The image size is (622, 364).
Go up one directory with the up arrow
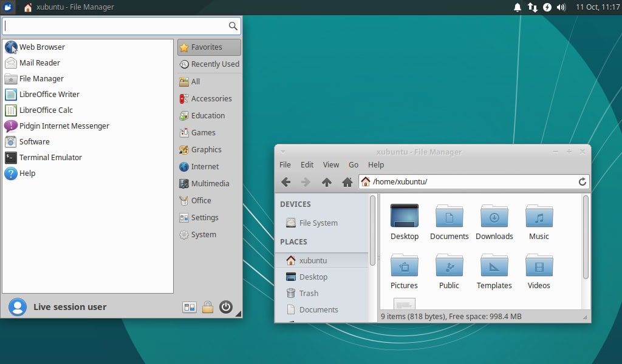click(x=326, y=181)
